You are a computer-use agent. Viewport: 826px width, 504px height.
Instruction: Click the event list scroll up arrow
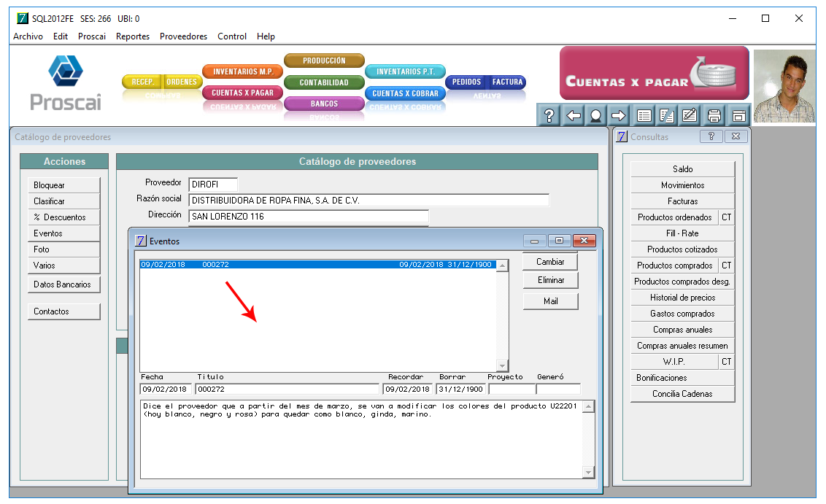tap(503, 265)
